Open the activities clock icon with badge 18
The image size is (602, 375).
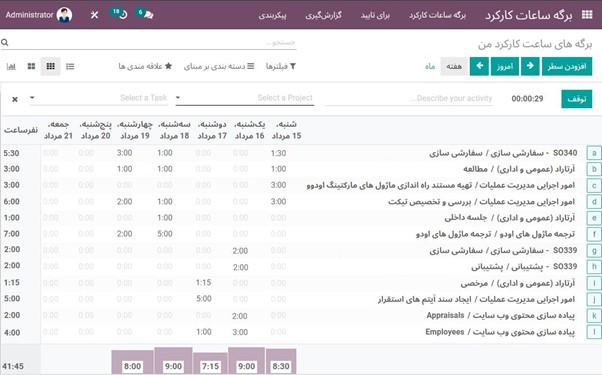pyautogui.click(x=119, y=14)
